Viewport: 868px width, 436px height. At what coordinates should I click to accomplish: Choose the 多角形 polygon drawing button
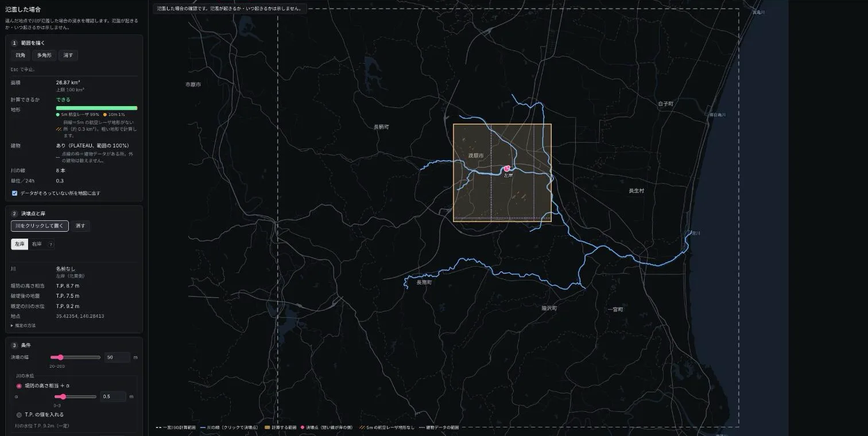point(44,55)
